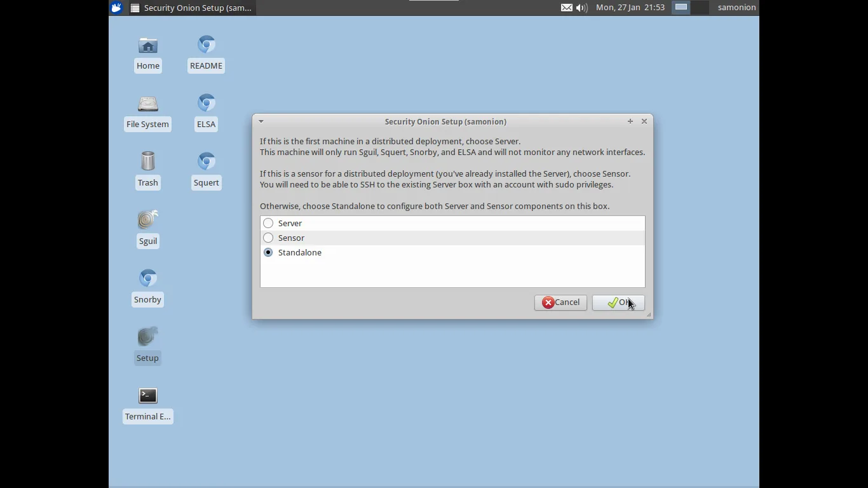
Task: Click the mail envelope tray icon
Action: (x=566, y=8)
